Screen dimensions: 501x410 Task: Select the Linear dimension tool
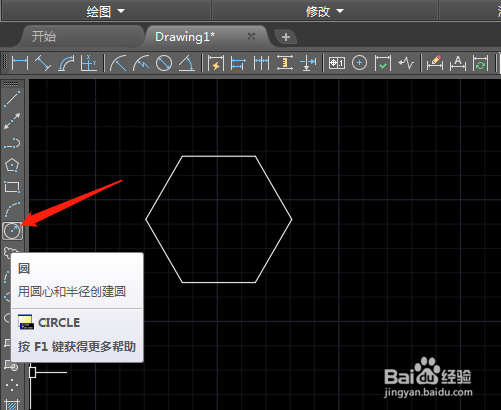(x=20, y=63)
